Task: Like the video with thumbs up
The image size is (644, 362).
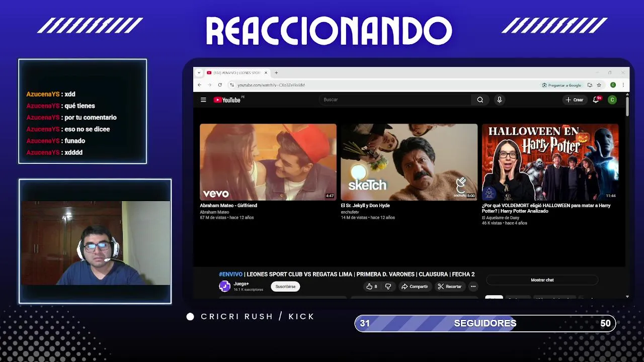Action: click(372, 287)
